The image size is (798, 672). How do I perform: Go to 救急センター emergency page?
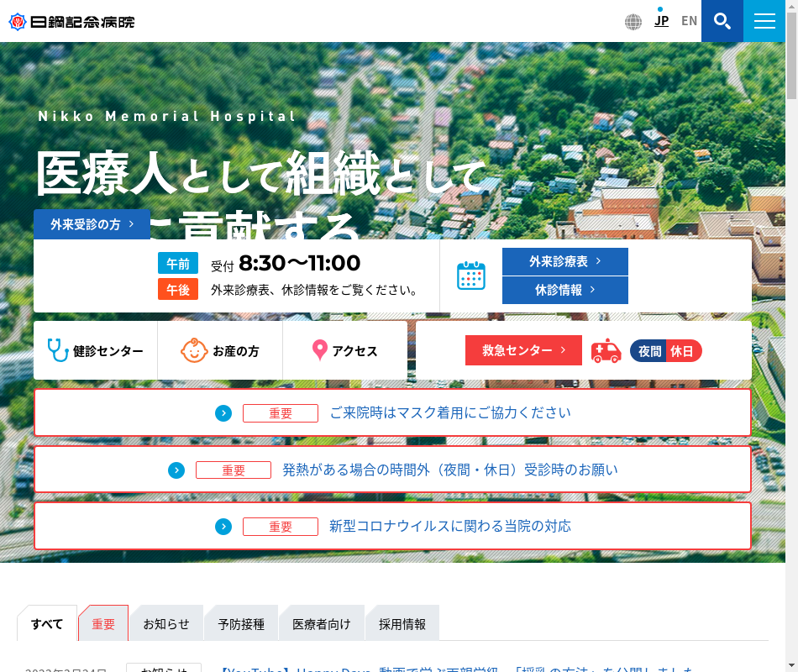click(x=523, y=350)
